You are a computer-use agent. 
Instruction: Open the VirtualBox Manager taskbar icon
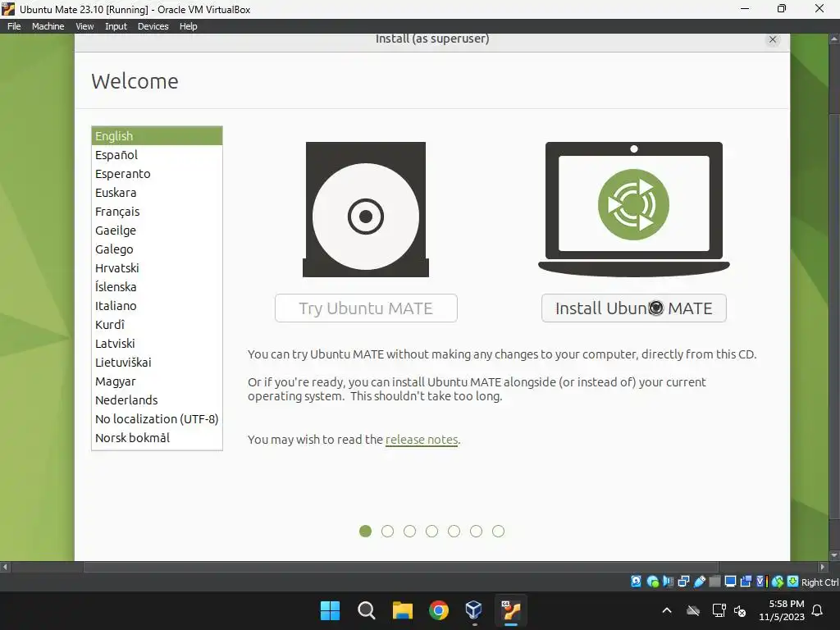click(474, 610)
